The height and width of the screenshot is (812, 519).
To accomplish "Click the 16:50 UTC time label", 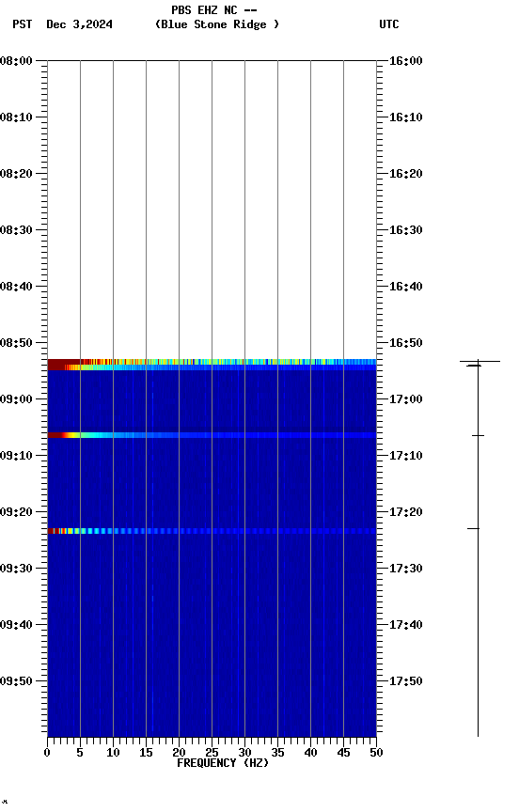I will point(406,343).
